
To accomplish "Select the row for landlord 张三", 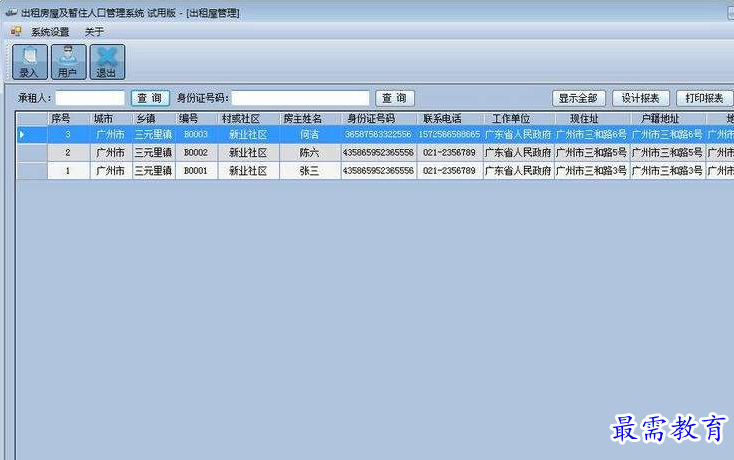I will (309, 171).
